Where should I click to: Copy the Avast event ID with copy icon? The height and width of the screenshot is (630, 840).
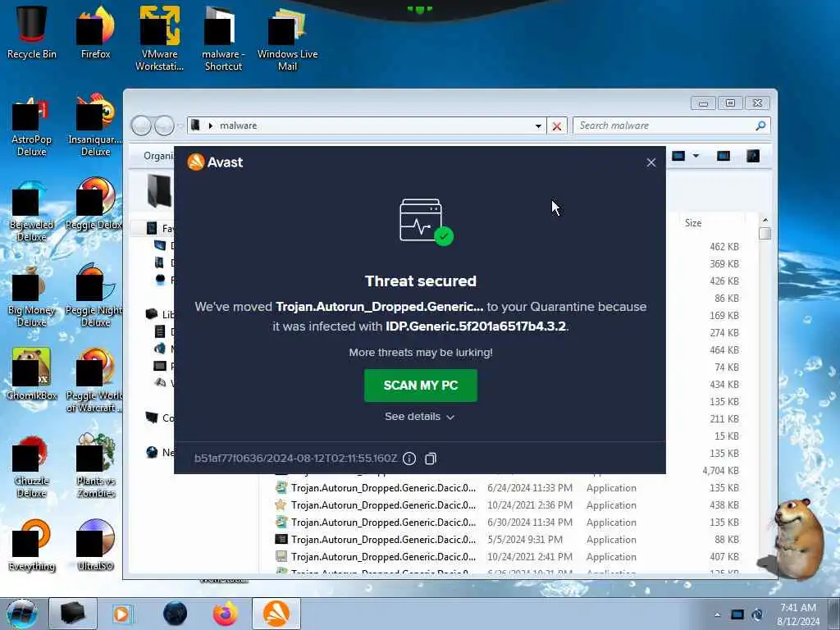[x=430, y=459]
